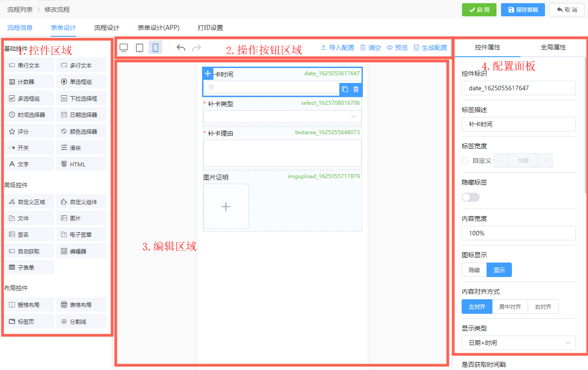Check the 自定义 label width checkbox
This screenshot has height=370, width=588.
tap(465, 161)
